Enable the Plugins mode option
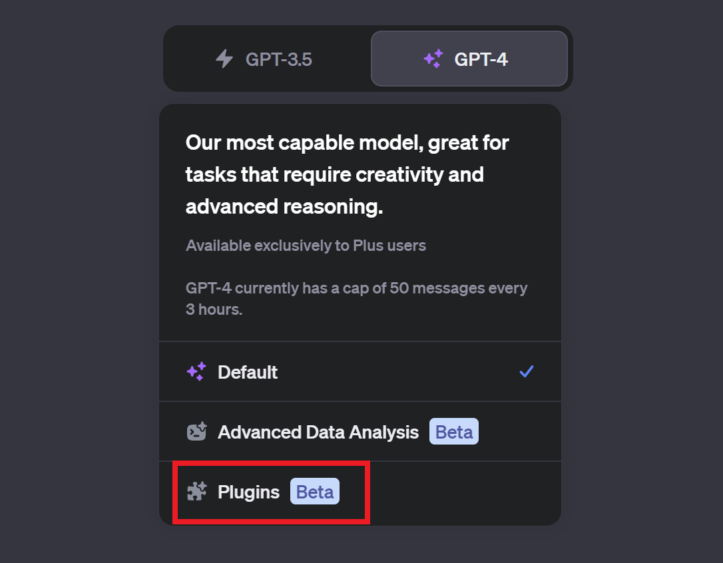 360,492
